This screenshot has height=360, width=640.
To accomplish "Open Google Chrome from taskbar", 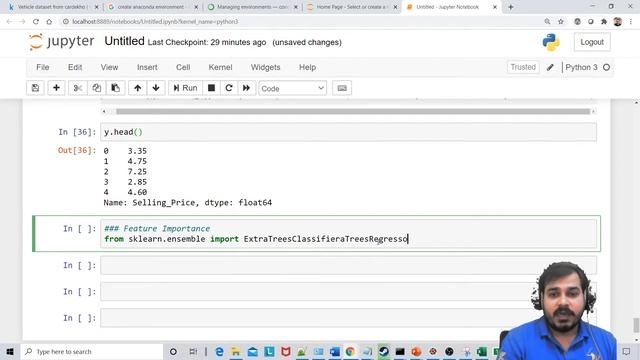I will (350, 351).
